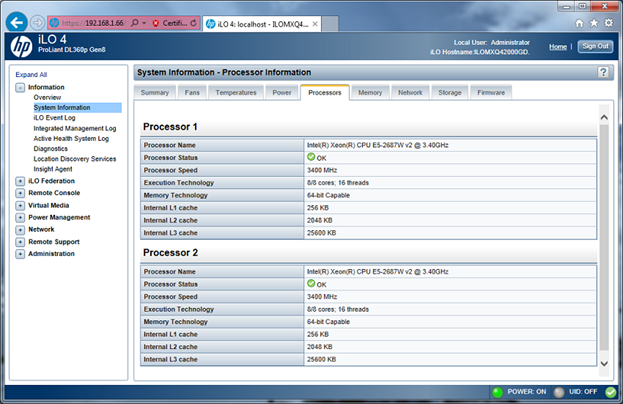623x404 pixels.
Task: Collapse the Information tree node
Action: click(20, 87)
